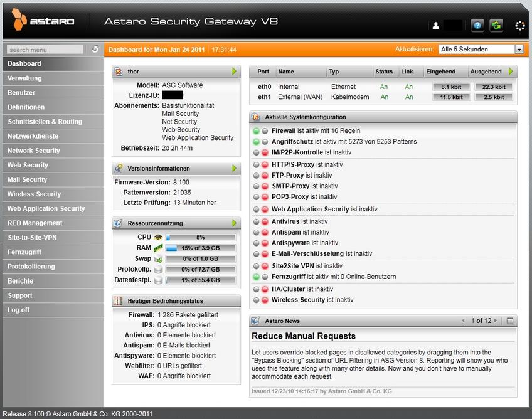Image resolution: width=532 pixels, height=419 pixels.
Task: Toggle Antivirus status indicator
Action: pos(260,222)
